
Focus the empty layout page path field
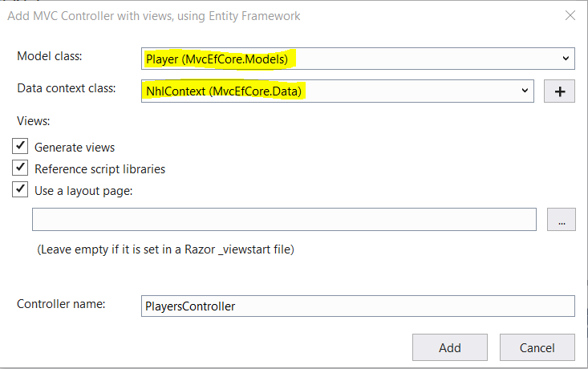tap(284, 219)
